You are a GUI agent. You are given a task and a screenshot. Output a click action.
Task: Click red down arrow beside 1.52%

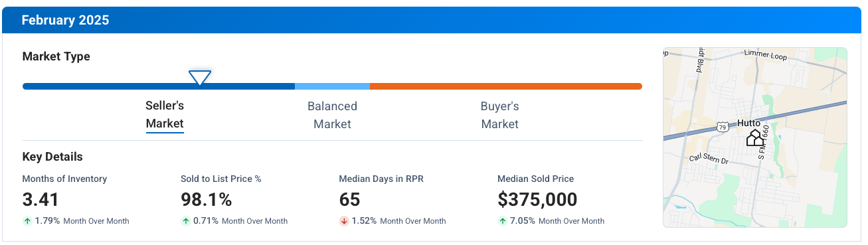[x=344, y=221]
